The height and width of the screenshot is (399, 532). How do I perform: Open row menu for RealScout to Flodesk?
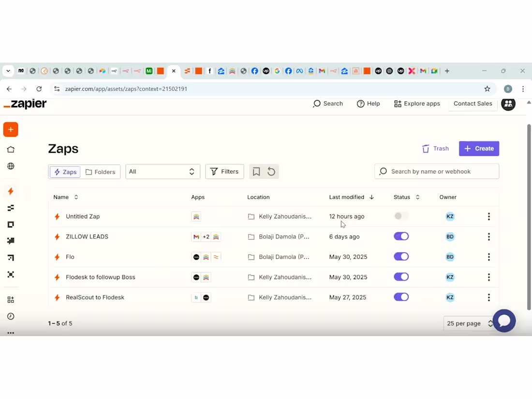tap(488, 297)
